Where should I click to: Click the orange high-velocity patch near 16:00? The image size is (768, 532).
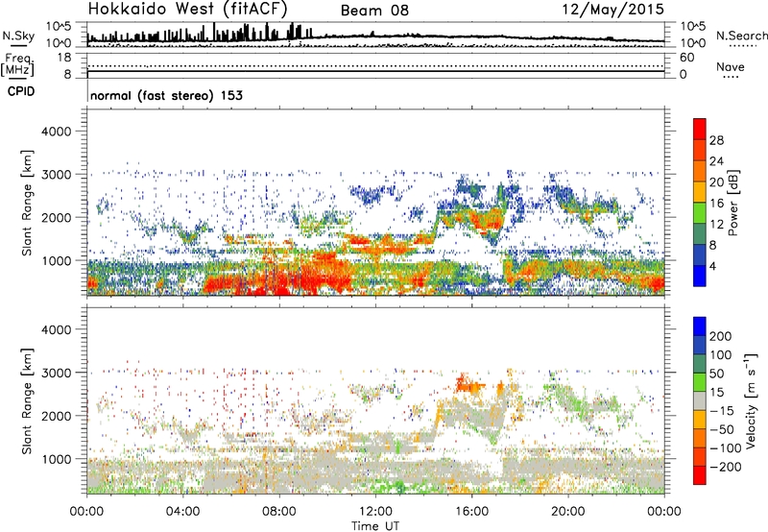click(x=469, y=385)
